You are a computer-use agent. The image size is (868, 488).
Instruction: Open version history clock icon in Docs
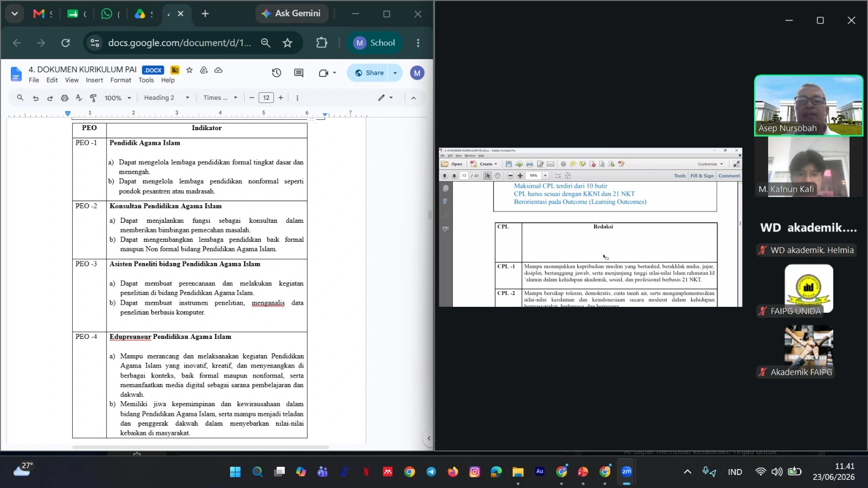click(276, 73)
